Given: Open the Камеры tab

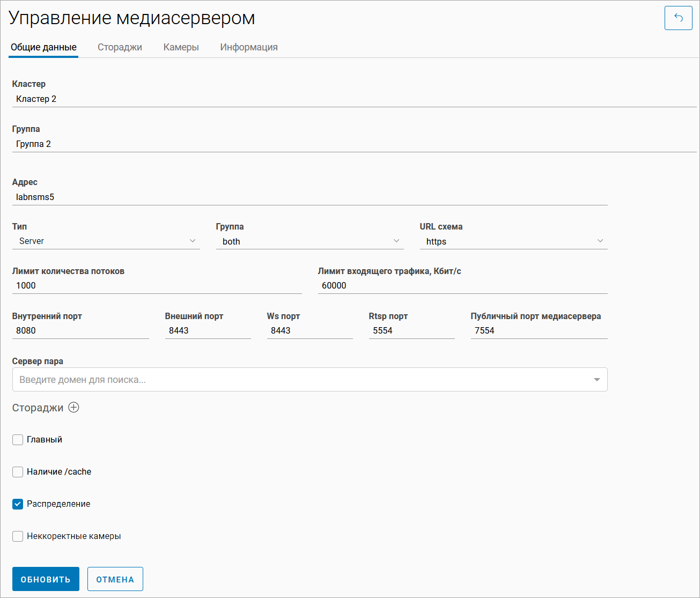Looking at the screenshot, I should tap(181, 47).
